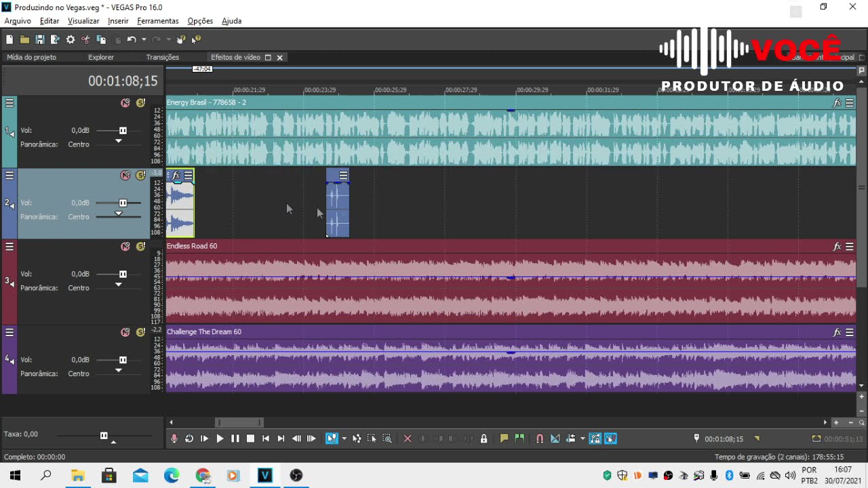Open track FX for Energy Brasil track
868x488 pixels.
pos(837,103)
